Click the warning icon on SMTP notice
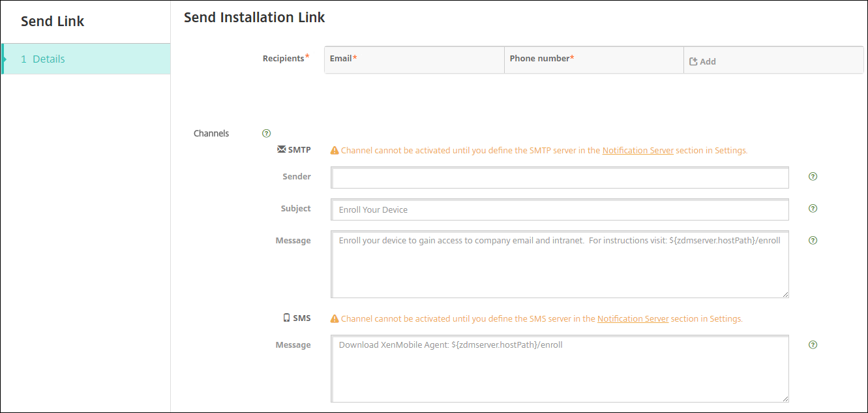 tap(335, 150)
